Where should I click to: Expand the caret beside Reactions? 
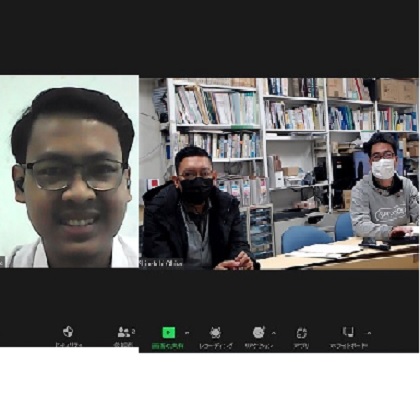point(274,333)
